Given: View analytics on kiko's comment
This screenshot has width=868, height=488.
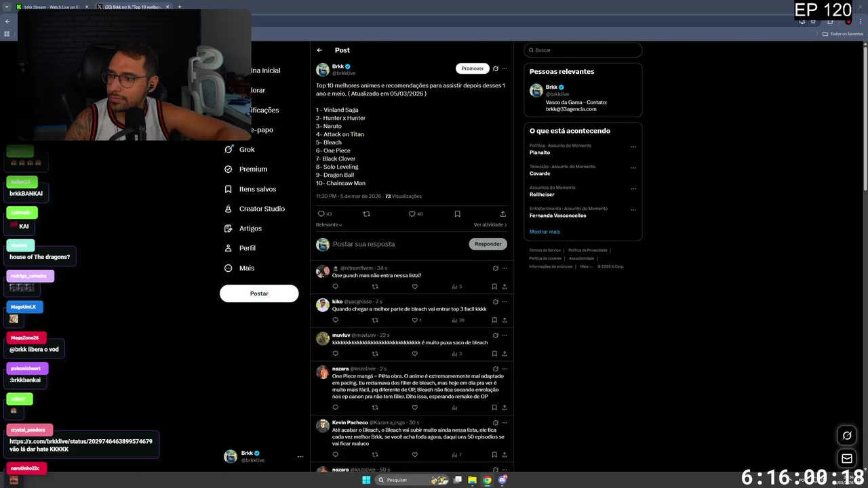Looking at the screenshot, I should click(x=458, y=320).
